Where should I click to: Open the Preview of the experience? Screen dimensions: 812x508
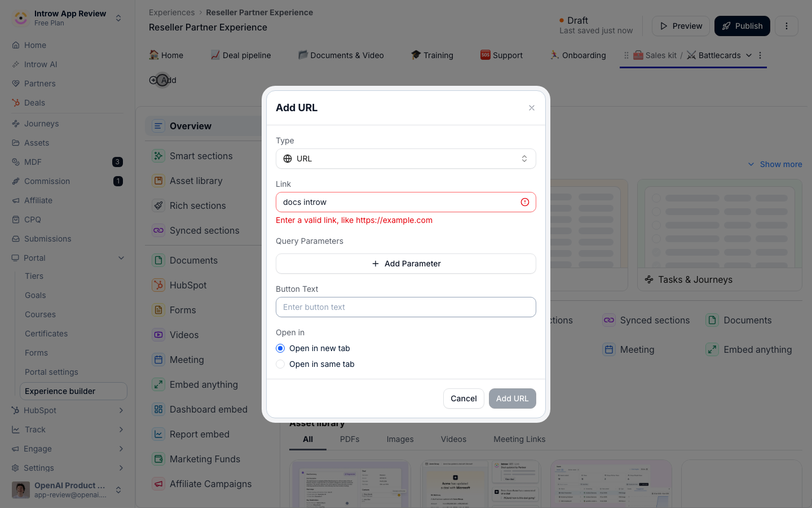coord(681,26)
